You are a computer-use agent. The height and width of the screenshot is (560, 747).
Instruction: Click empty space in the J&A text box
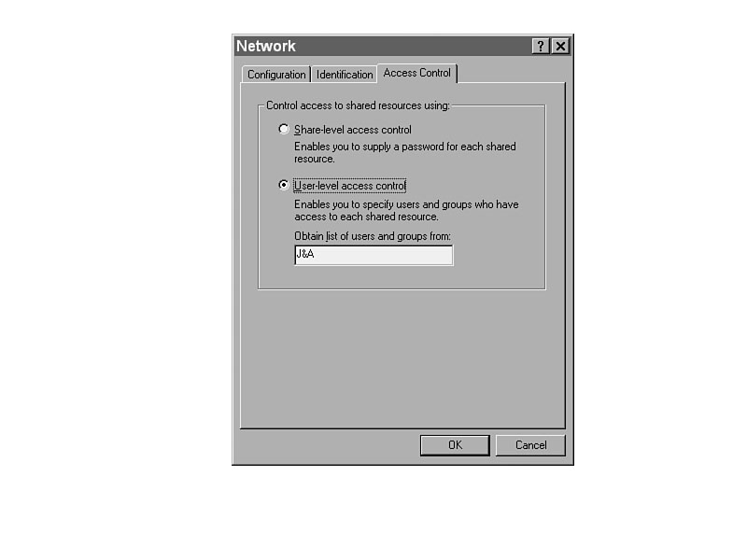point(384,255)
